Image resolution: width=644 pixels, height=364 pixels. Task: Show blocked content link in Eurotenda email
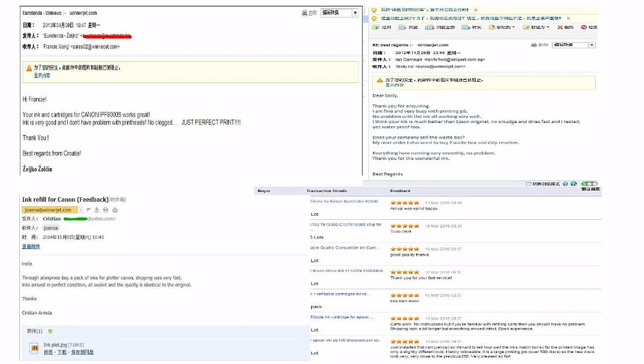(x=42, y=75)
